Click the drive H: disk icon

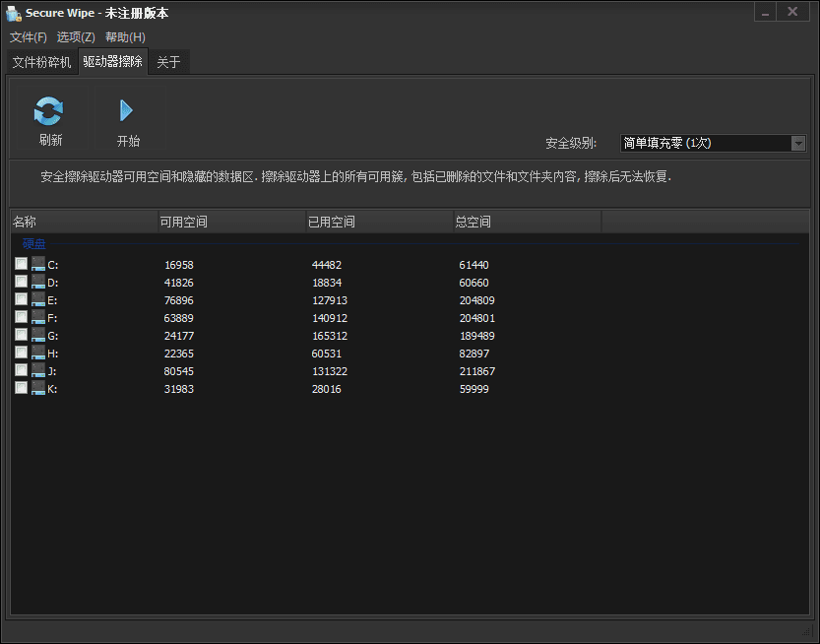tap(37, 353)
